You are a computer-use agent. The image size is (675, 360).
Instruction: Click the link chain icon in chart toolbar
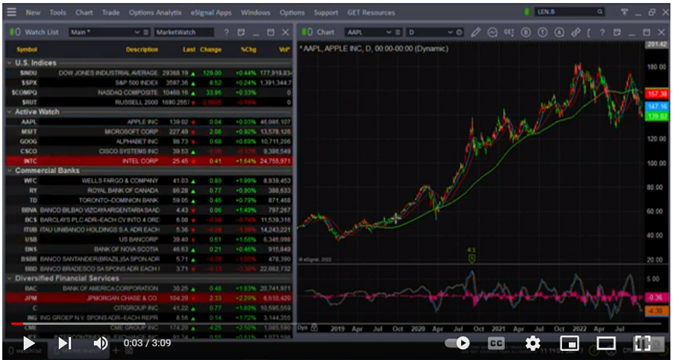point(576,32)
